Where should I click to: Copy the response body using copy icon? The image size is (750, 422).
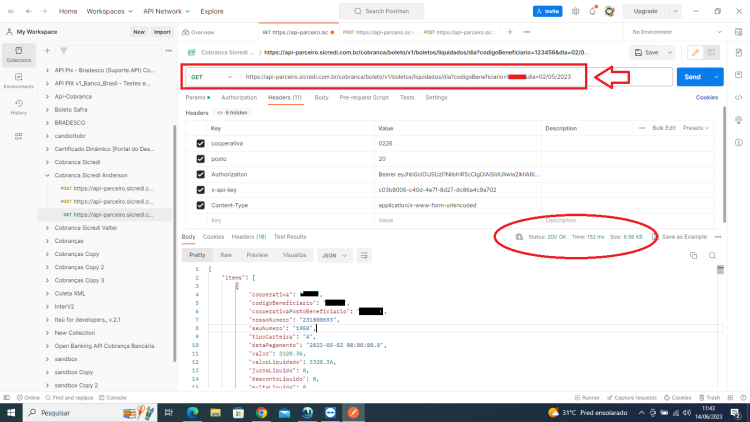694,255
